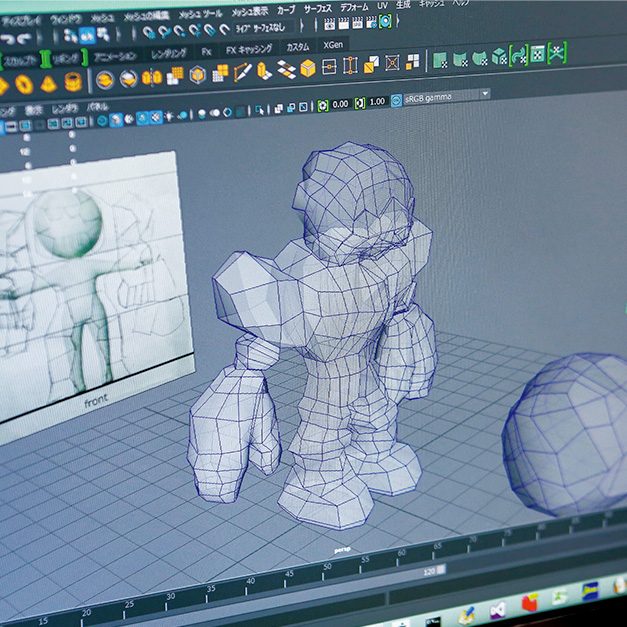
Task: Click the polygon cone shelf icon
Action: tap(48, 83)
